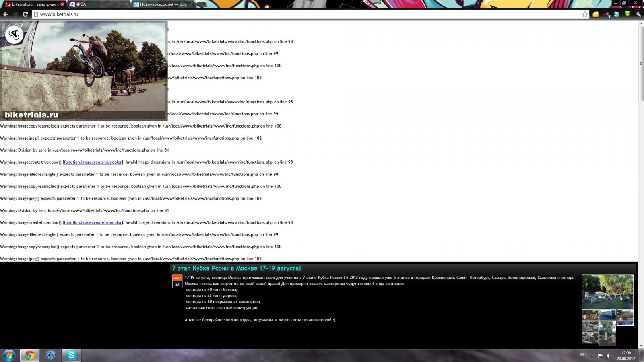
Task: Open the 7 этап Кубка России article headline
Action: tap(236, 268)
